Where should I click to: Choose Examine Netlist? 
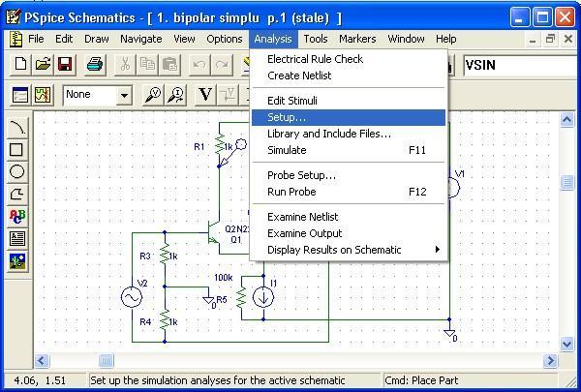pyautogui.click(x=349, y=217)
